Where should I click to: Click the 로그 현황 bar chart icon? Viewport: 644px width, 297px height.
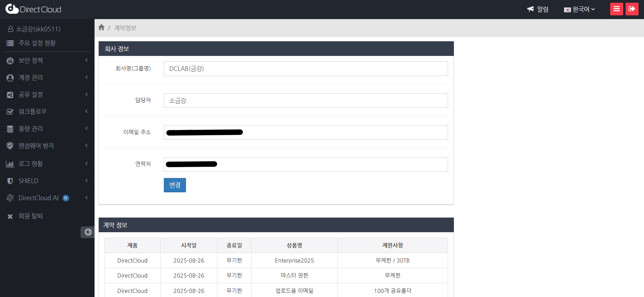pyautogui.click(x=10, y=164)
